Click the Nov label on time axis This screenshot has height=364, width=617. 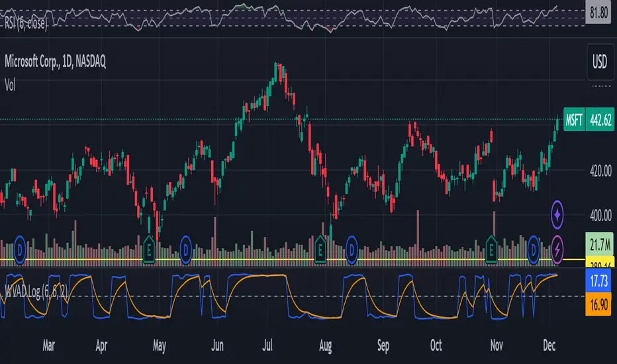497,345
